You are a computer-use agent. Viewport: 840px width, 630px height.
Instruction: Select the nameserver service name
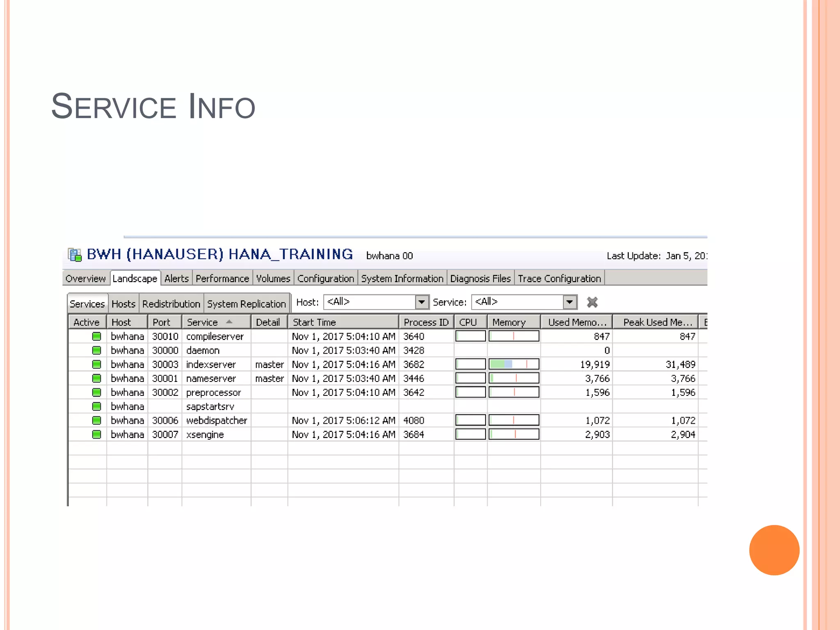(211, 379)
